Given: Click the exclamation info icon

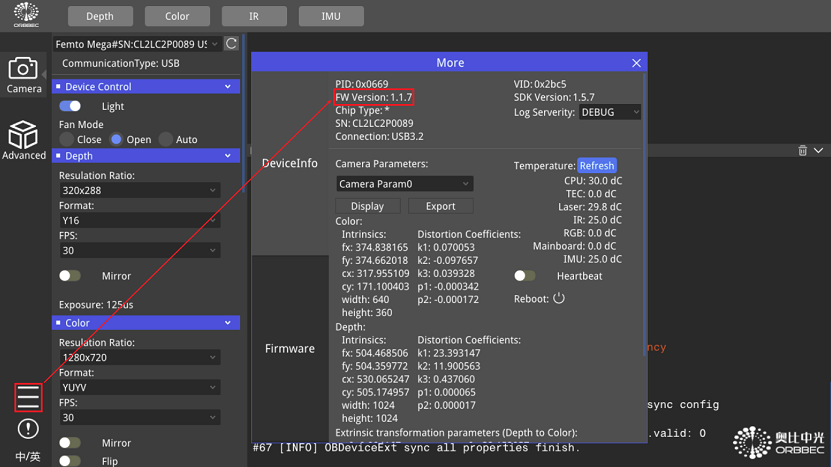Looking at the screenshot, I should pos(28,429).
